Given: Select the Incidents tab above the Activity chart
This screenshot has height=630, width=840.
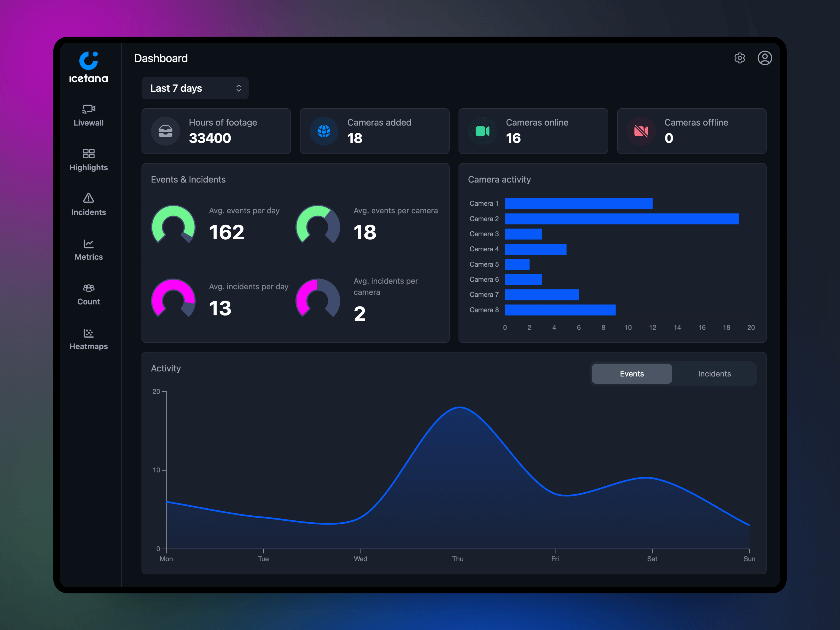Looking at the screenshot, I should pyautogui.click(x=714, y=374).
